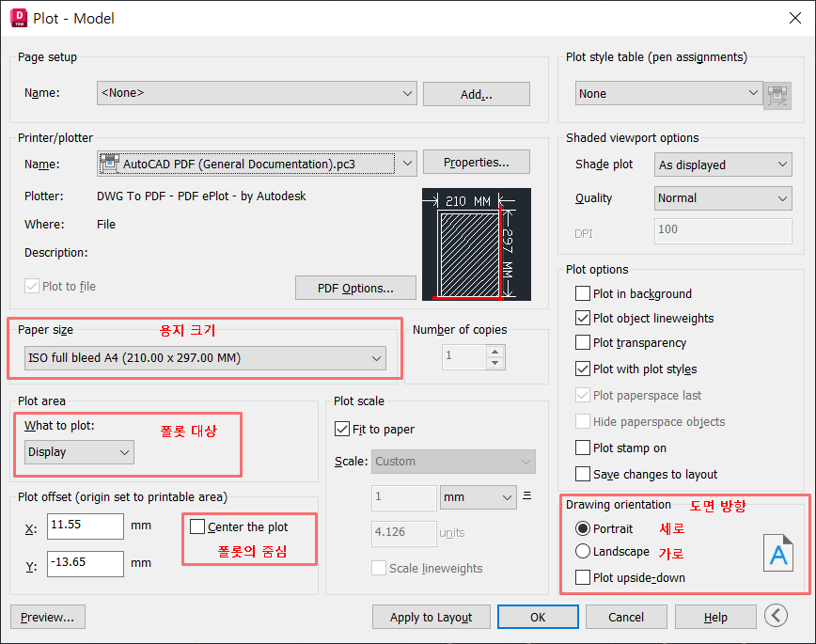Viewport: 816px width, 644px height.
Task: Uncheck Plot object lineweights
Action: coord(582,318)
